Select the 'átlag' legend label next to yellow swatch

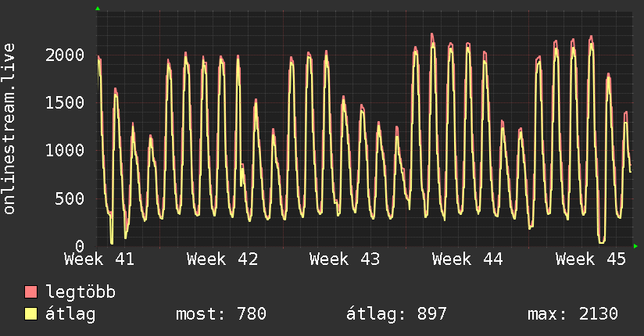pos(70,314)
